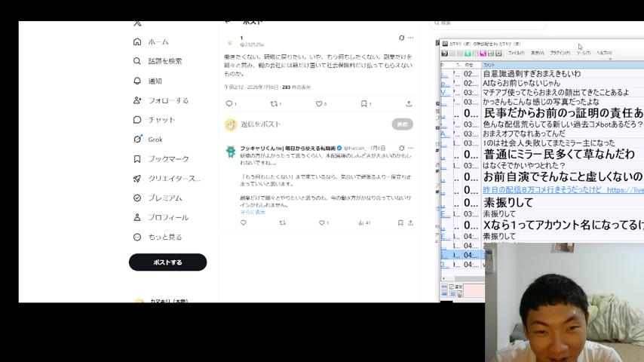
Task: Click the 返信 reply submit button
Action: tap(403, 124)
